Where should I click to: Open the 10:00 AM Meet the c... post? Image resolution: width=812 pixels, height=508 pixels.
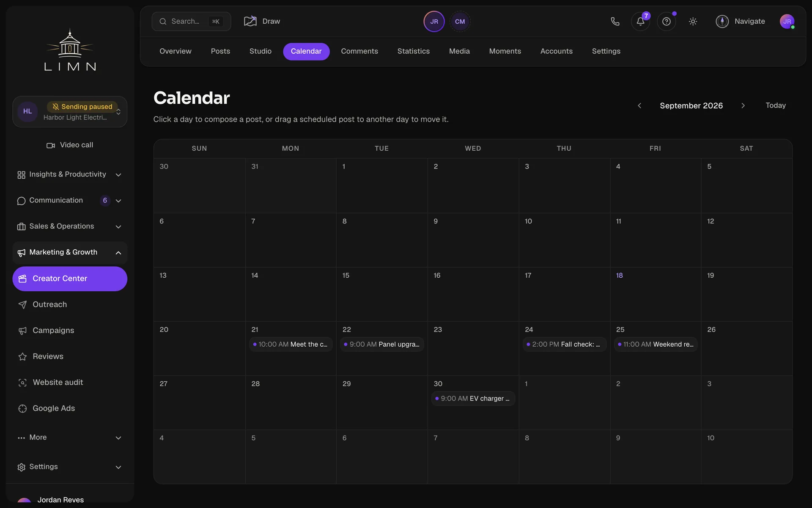[291, 344]
